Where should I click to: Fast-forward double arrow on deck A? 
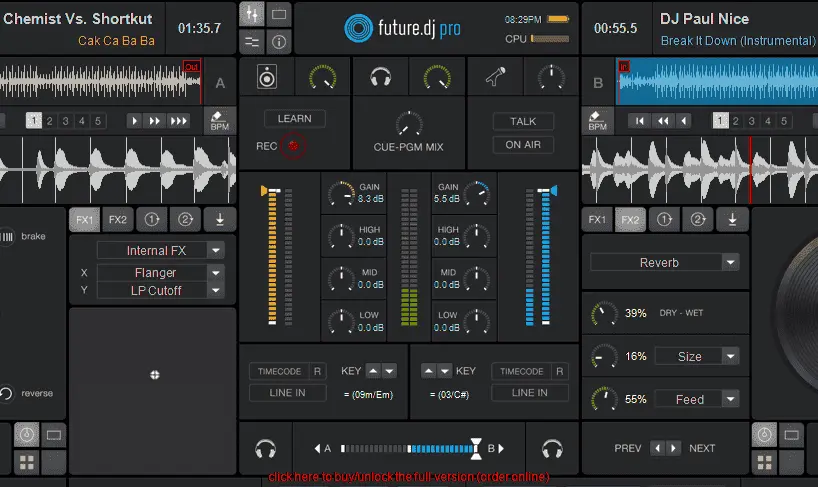(x=155, y=121)
